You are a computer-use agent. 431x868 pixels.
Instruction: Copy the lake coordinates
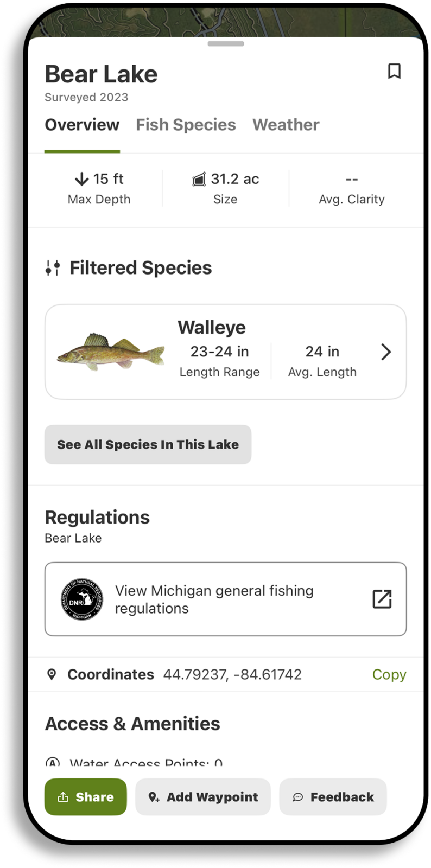pyautogui.click(x=389, y=674)
